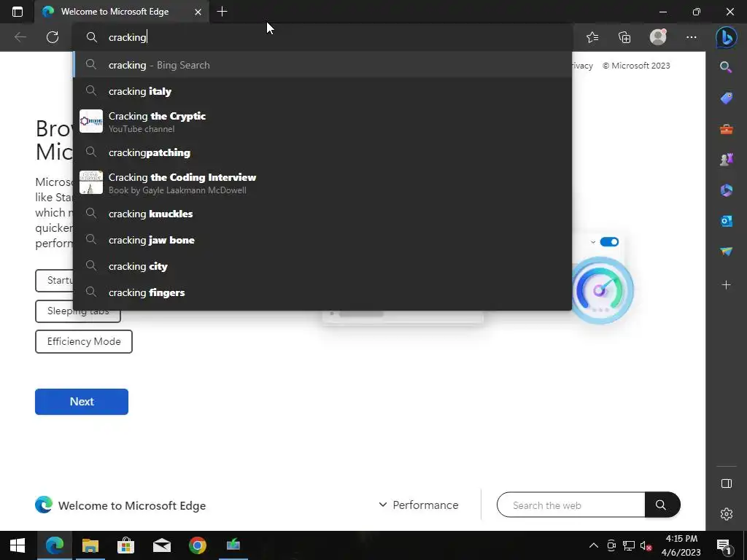Toggle the sidebar layout panel icon

[x=726, y=483]
